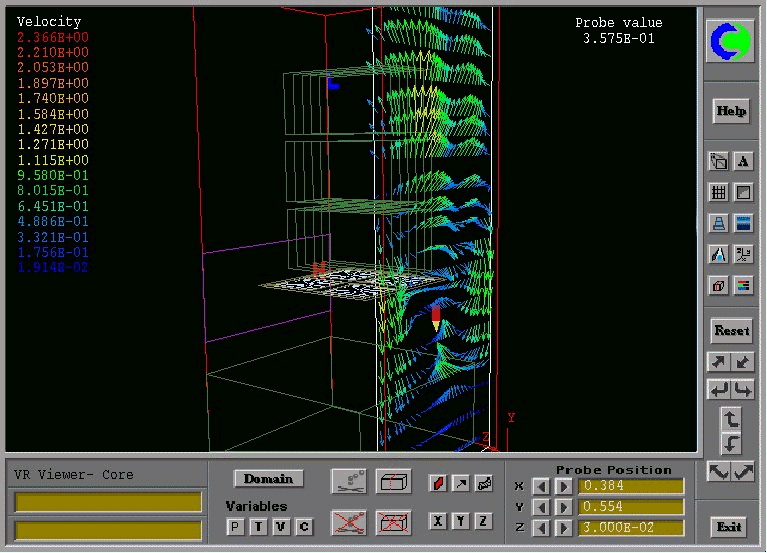
Task: Increase the probe X position with right arrow
Action: coord(563,487)
